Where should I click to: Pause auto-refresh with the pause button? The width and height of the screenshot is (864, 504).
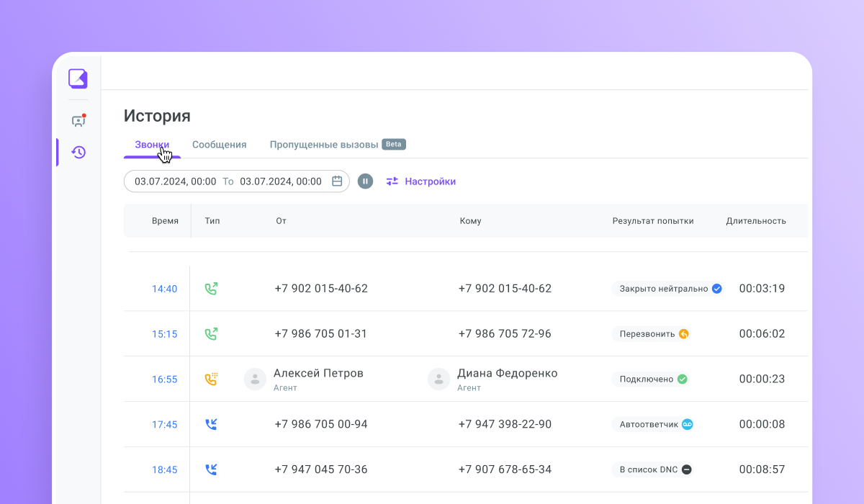point(366,181)
